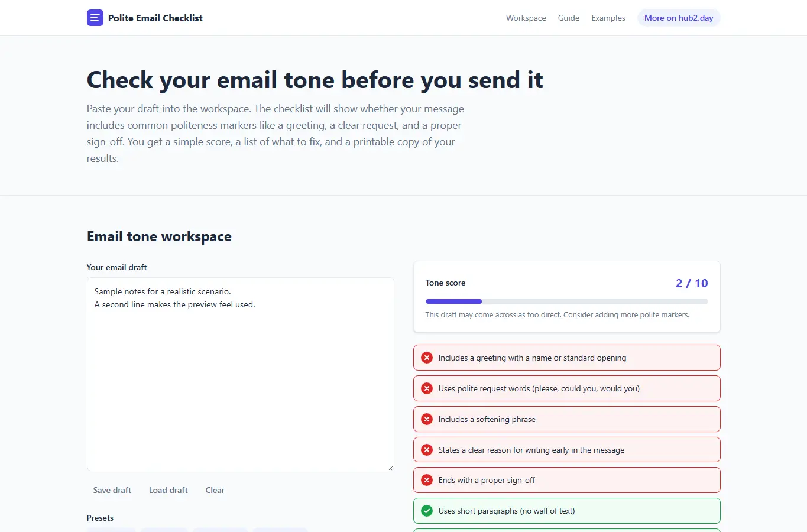Click the 2 / 10 score value
This screenshot has height=532, width=807.
(692, 283)
